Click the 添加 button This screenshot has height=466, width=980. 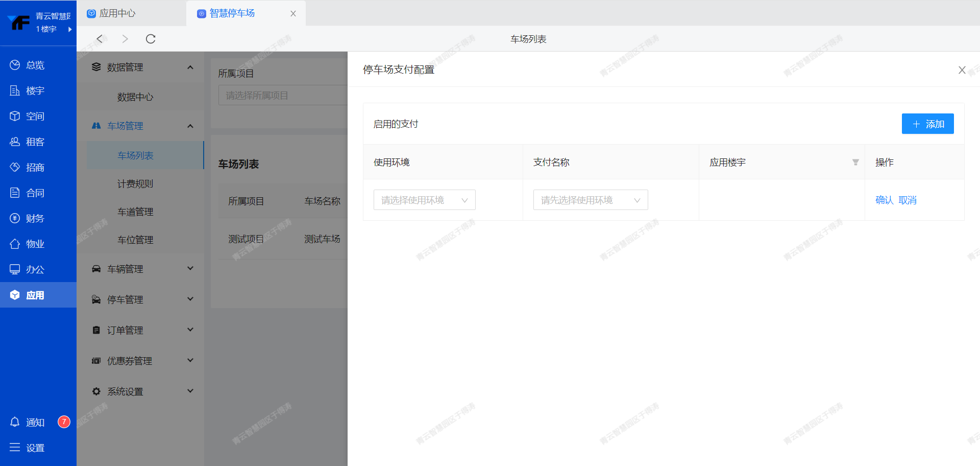(x=927, y=124)
